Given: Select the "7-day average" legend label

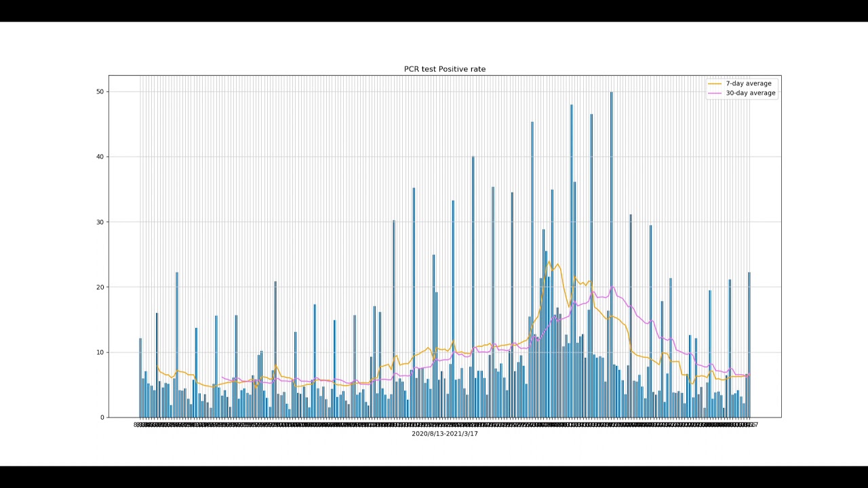Looking at the screenshot, I should tap(748, 83).
